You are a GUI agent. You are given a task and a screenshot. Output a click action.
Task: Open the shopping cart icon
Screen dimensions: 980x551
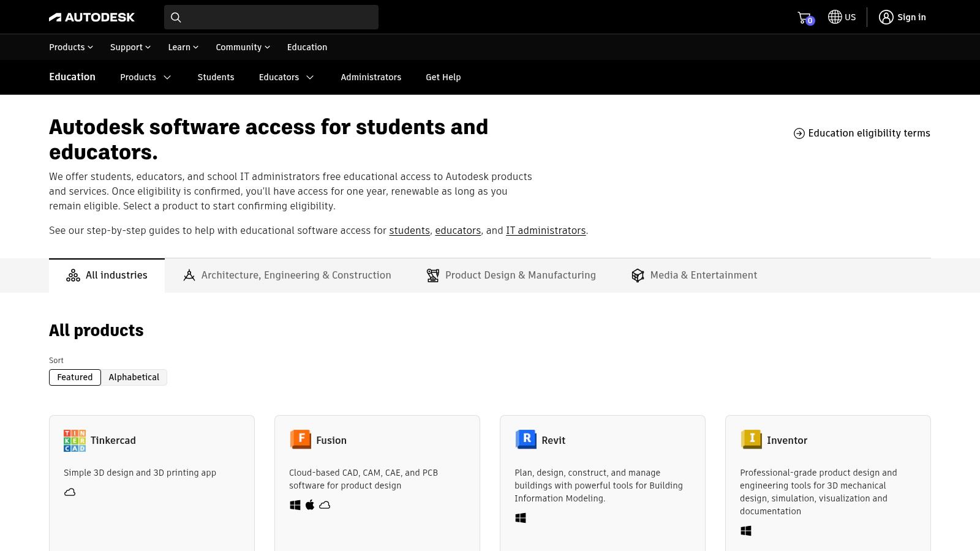[x=805, y=18]
